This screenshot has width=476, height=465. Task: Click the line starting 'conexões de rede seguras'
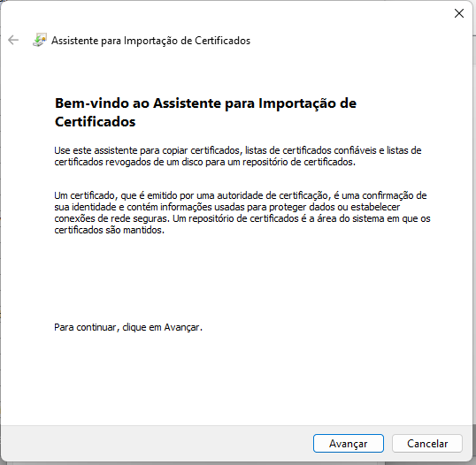(242, 218)
